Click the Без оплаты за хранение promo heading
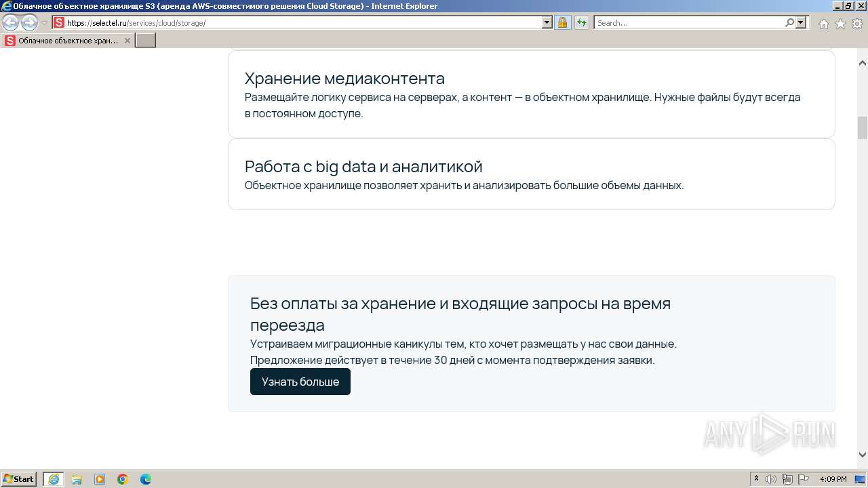868x488 pixels. pyautogui.click(x=460, y=314)
